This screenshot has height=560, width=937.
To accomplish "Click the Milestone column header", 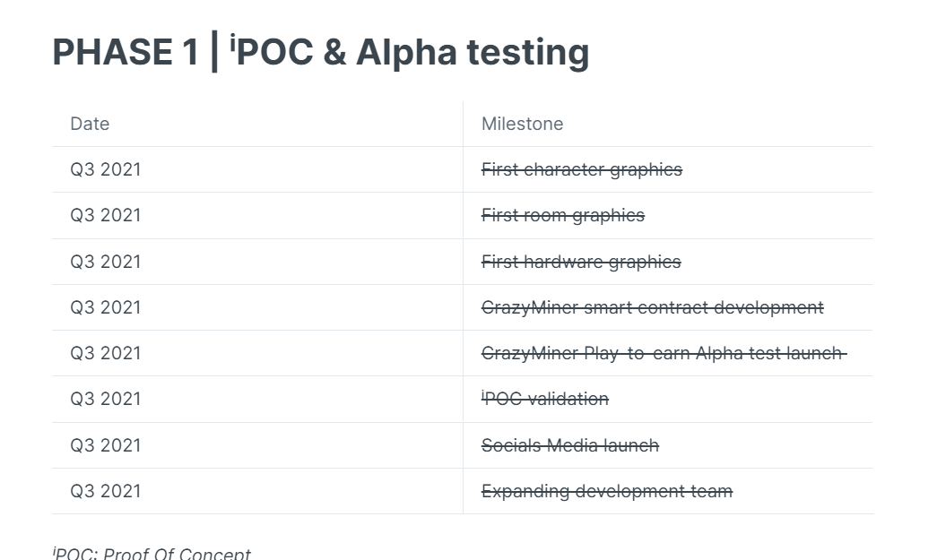I will point(522,124).
